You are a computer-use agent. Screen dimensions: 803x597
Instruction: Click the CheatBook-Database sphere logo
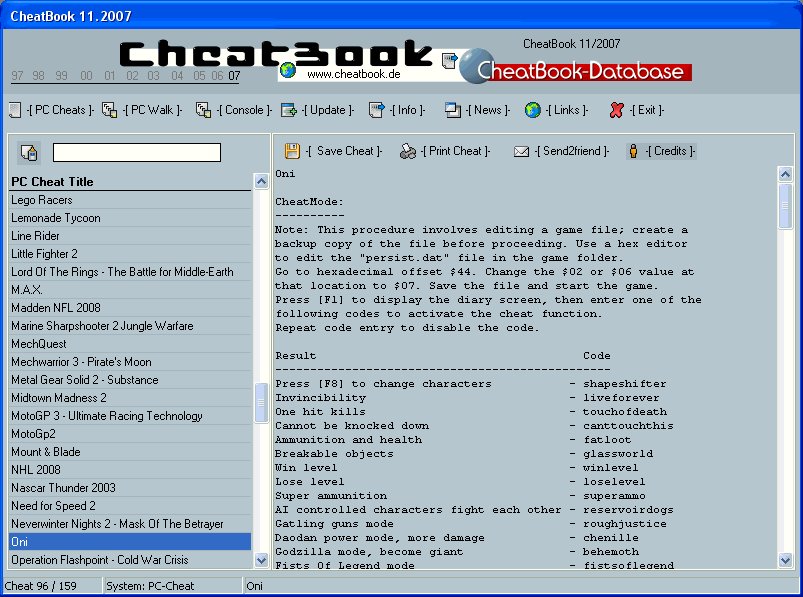pos(476,66)
